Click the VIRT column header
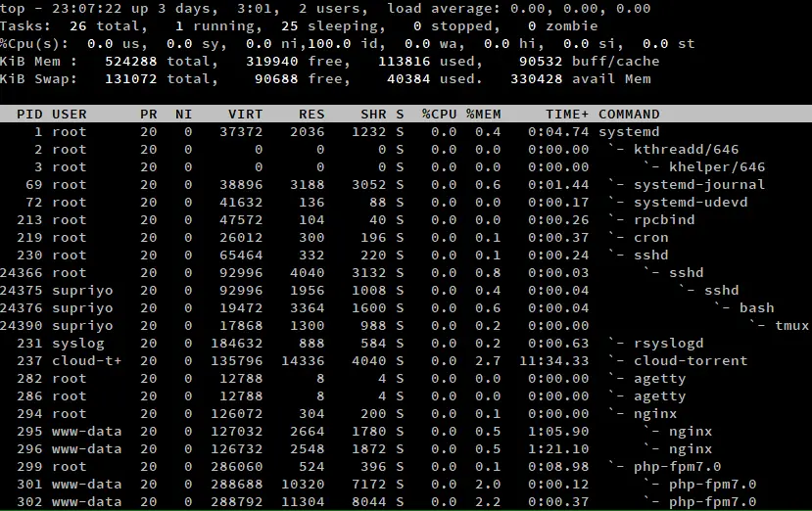Image resolution: width=812 pixels, height=511 pixels. tap(246, 114)
